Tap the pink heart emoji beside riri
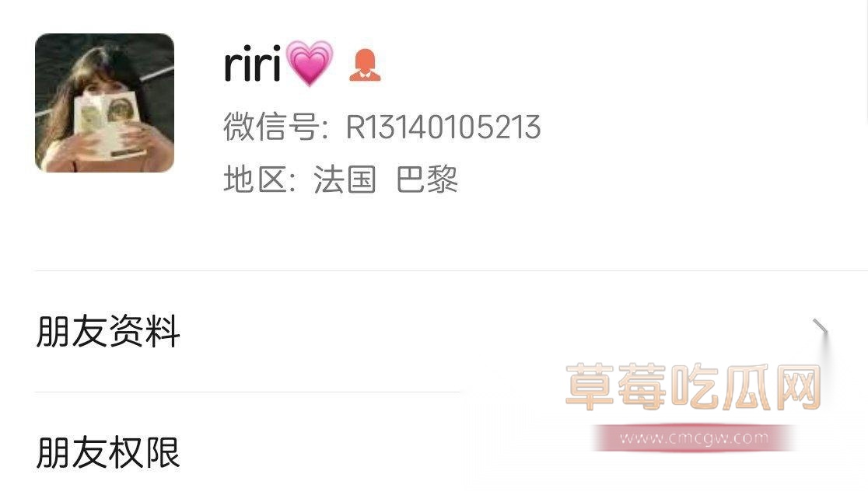Viewport: 868px width, 502px height. click(310, 63)
